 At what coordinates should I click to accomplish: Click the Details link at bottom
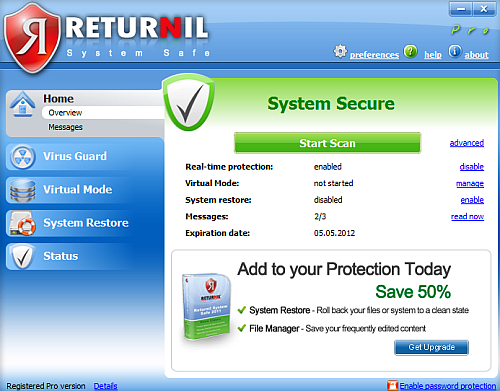coord(105,386)
